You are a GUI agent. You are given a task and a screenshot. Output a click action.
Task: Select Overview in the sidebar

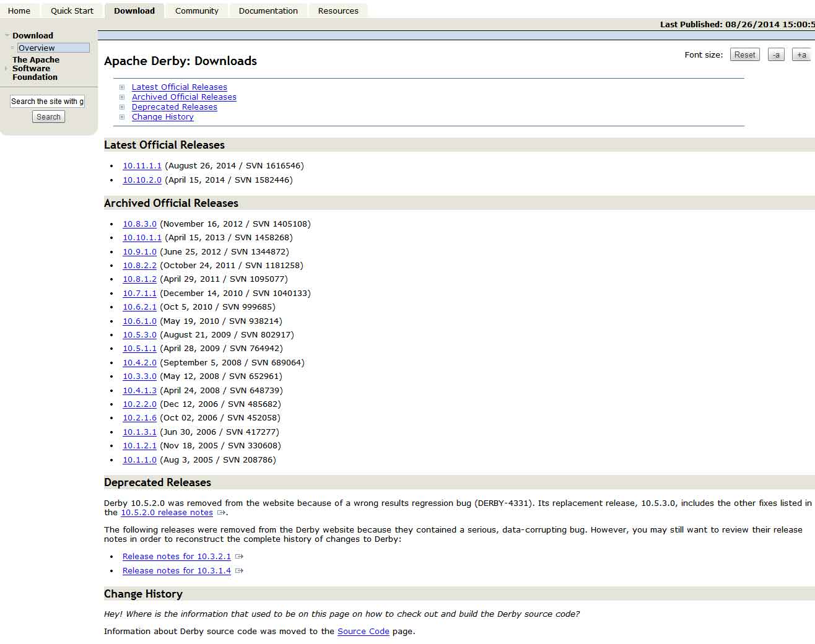(x=37, y=48)
